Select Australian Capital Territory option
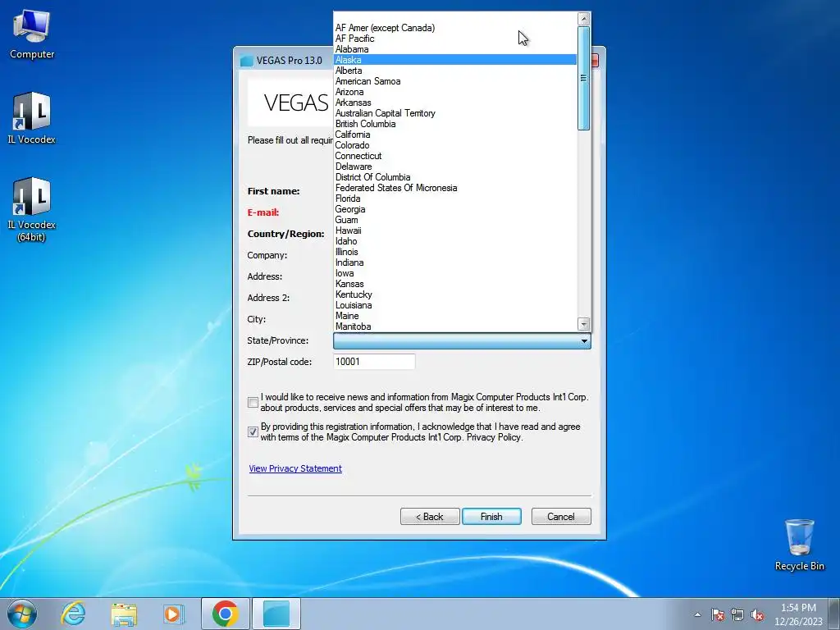840x630 pixels. pos(454,113)
